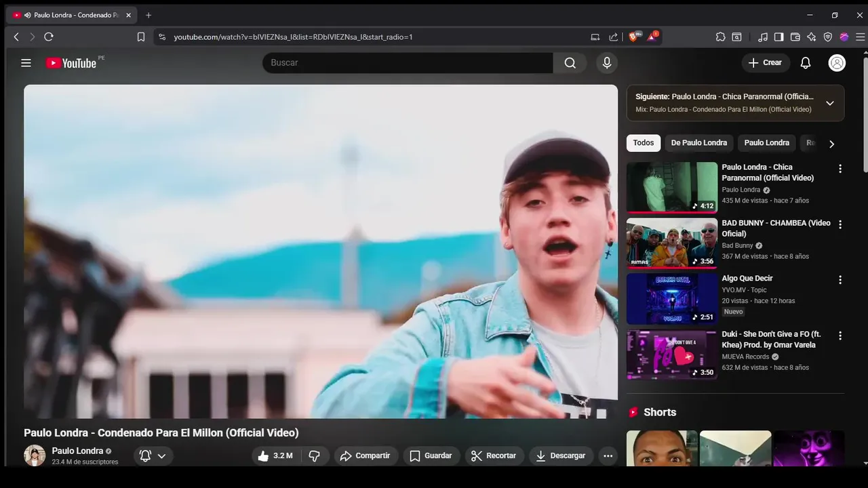The image size is (868, 488).
Task: Open first Shorts thumbnail with man's face
Action: 662,449
